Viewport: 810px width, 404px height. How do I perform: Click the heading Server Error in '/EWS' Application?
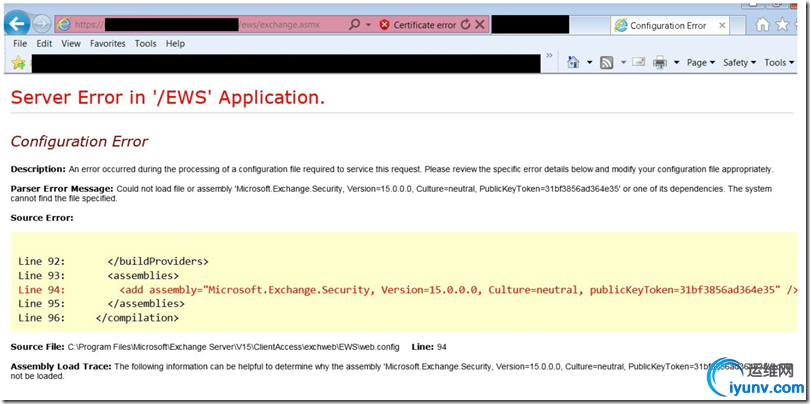[168, 97]
